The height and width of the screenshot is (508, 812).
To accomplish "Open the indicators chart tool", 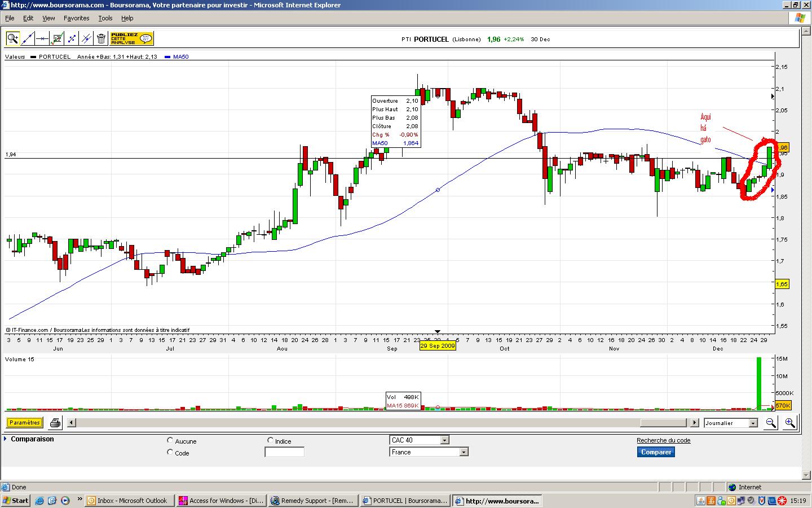I will click(x=57, y=38).
